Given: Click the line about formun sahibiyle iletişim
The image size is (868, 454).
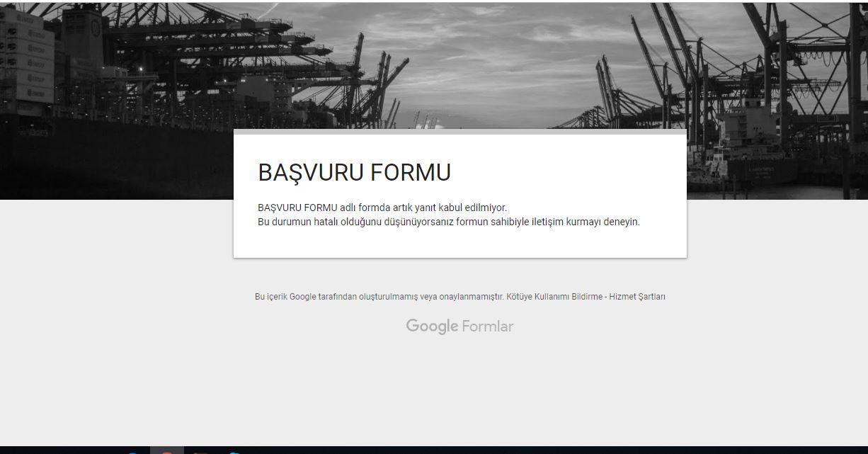Looking at the screenshot, I should [x=449, y=222].
